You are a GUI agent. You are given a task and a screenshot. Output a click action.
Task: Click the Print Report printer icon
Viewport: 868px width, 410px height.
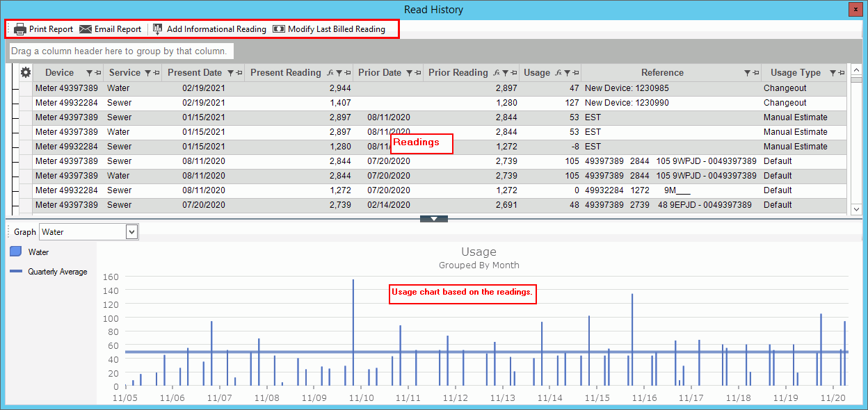pyautogui.click(x=20, y=29)
